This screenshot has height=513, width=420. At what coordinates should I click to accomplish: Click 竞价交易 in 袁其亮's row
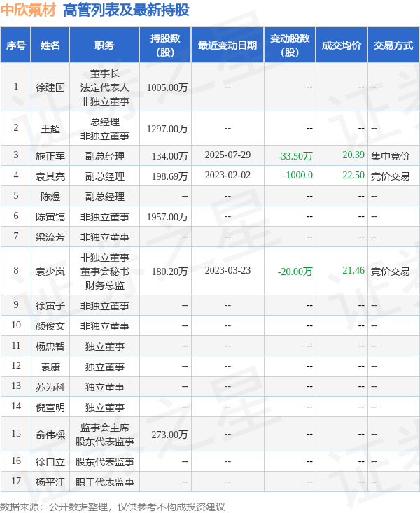(390, 176)
